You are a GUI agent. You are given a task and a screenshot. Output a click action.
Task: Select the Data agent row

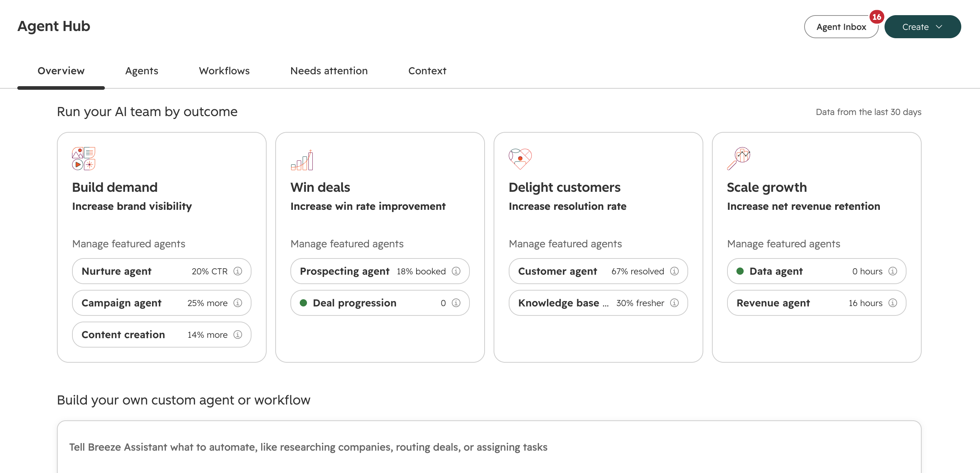[817, 271]
